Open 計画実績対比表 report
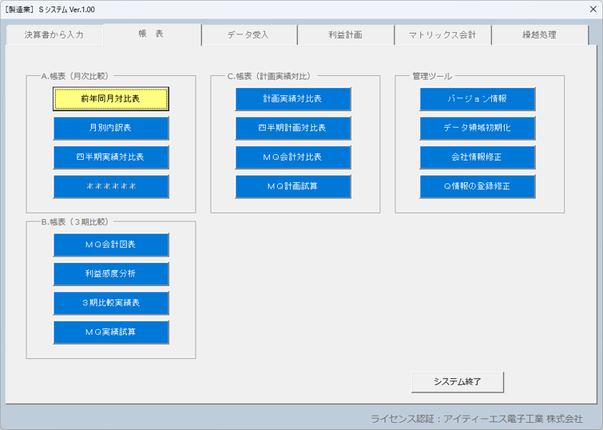The width and height of the screenshot is (603, 430). click(x=293, y=99)
